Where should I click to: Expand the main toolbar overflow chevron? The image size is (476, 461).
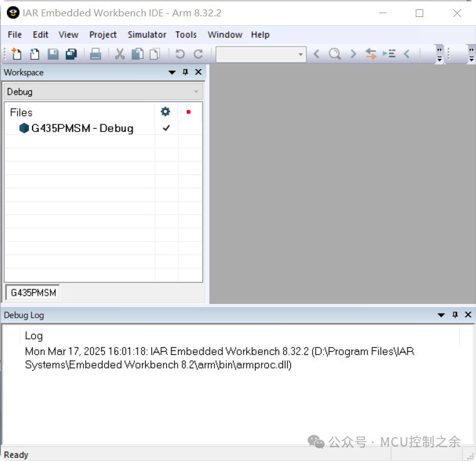pyautogui.click(x=440, y=55)
